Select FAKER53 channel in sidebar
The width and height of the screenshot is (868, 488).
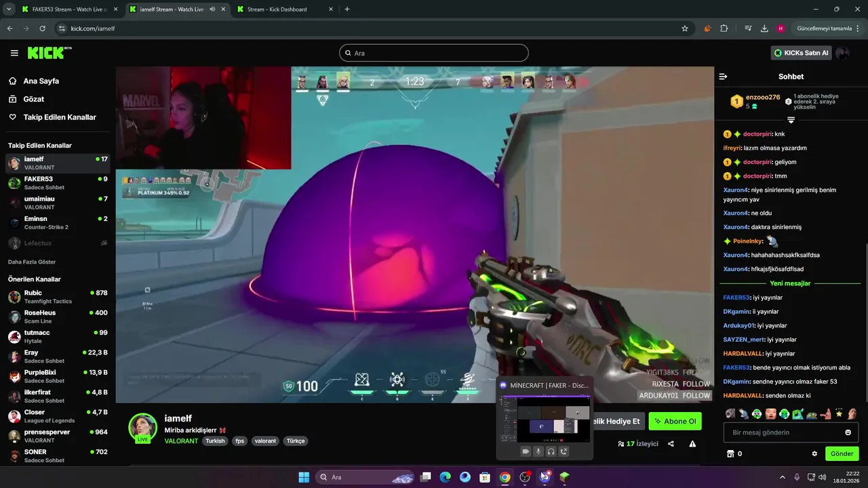tap(58, 183)
